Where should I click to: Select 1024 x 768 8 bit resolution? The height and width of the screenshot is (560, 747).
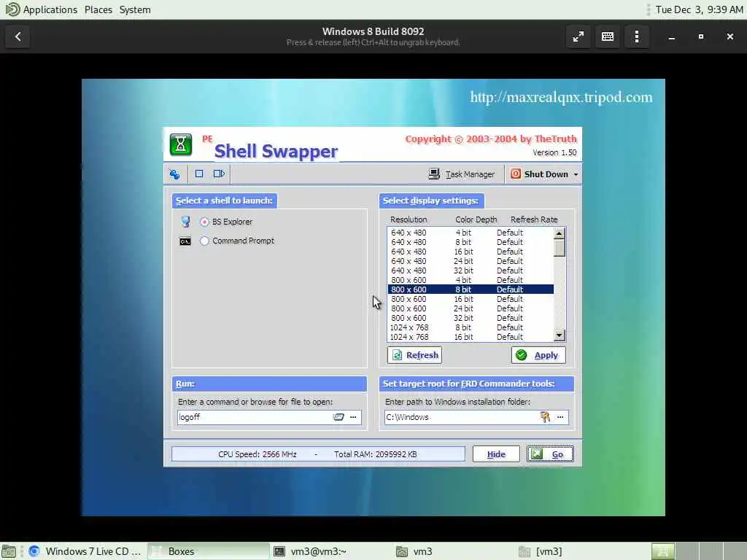point(471,327)
